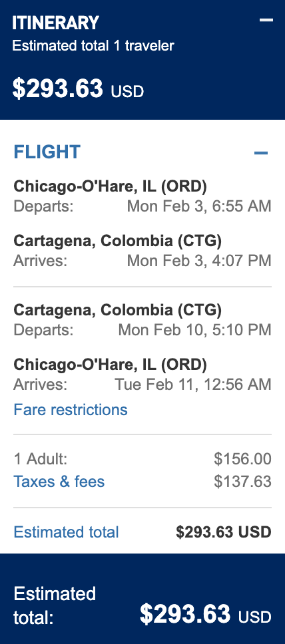Click the Mon Feb 3, 6:55 AM departure time
The image size is (285, 644).
199,206
